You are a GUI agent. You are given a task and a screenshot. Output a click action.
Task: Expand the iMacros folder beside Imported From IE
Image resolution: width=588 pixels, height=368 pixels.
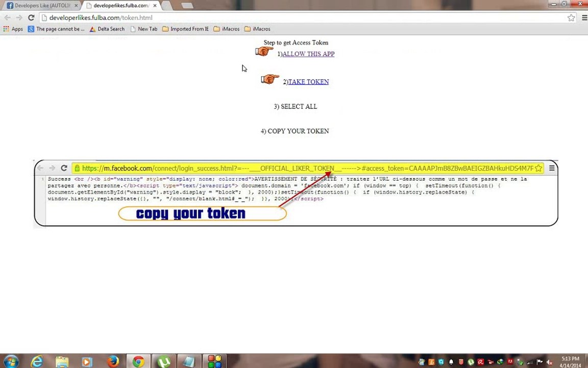(x=226, y=29)
